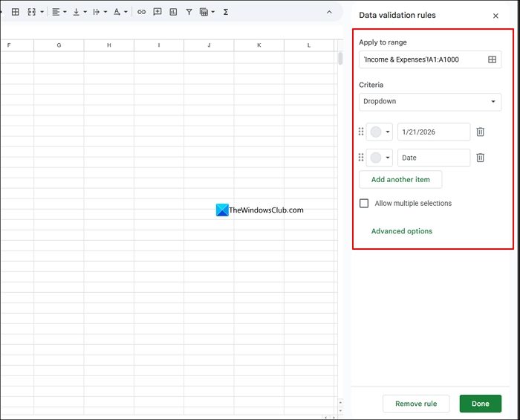Screen dimensions: 520x420
Task: Select column G header
Action: 59,45
